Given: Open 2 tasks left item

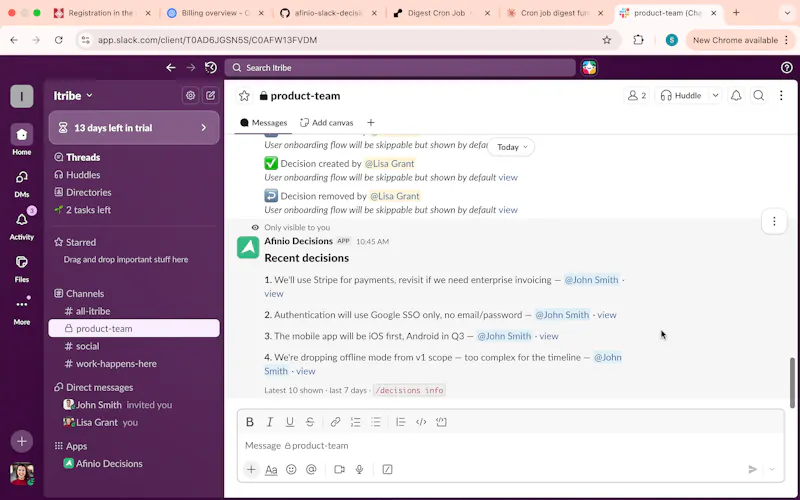Looking at the screenshot, I should (82, 210).
